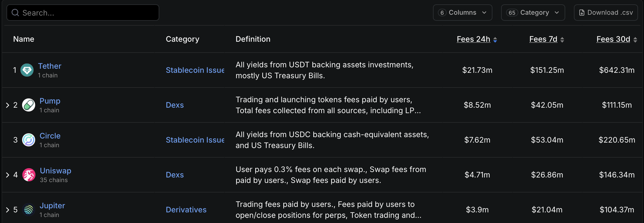Open the Uniswap protocol link
The width and height of the screenshot is (644, 223).
[55, 171]
